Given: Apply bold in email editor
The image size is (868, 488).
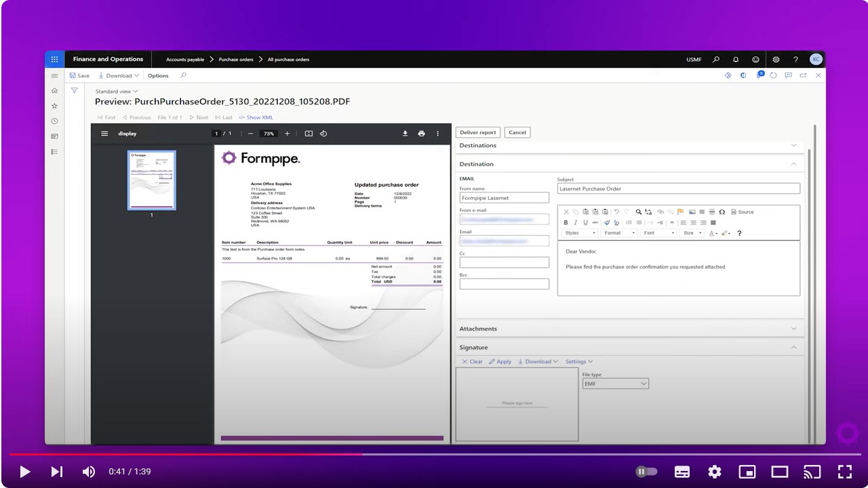Looking at the screenshot, I should pyautogui.click(x=566, y=222).
